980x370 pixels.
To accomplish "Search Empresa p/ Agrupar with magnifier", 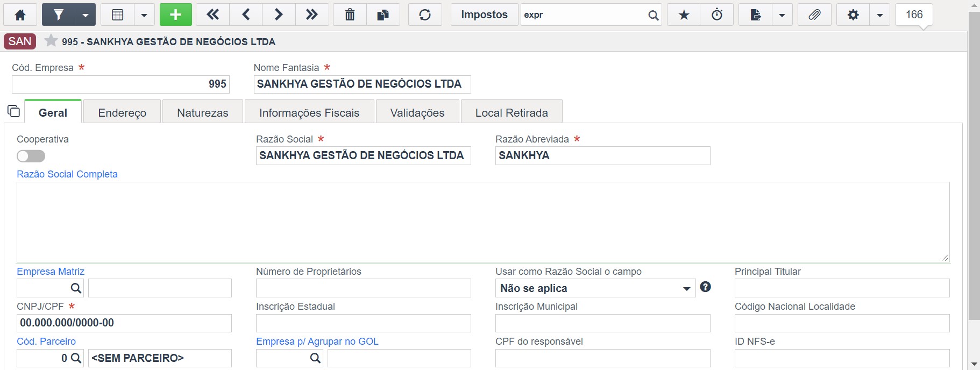I will point(316,358).
